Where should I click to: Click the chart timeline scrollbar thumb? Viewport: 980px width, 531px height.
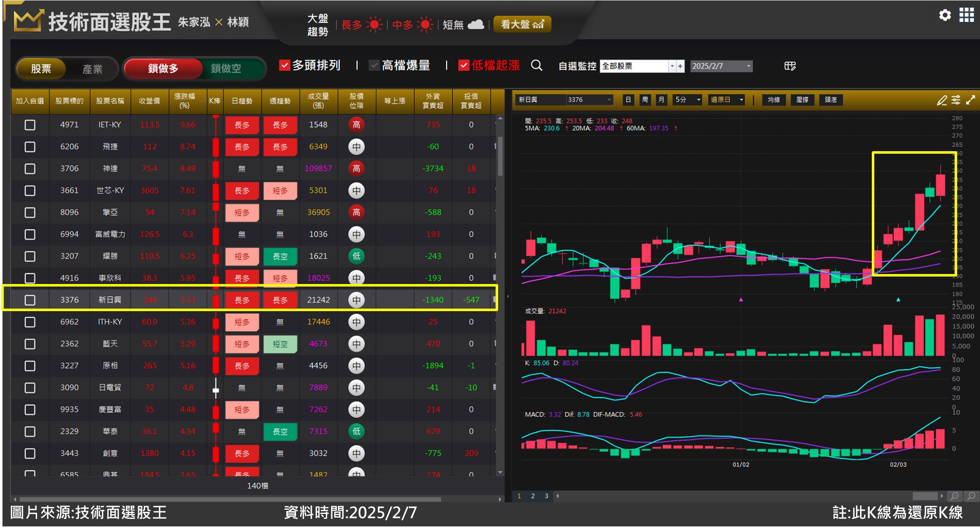925,496
